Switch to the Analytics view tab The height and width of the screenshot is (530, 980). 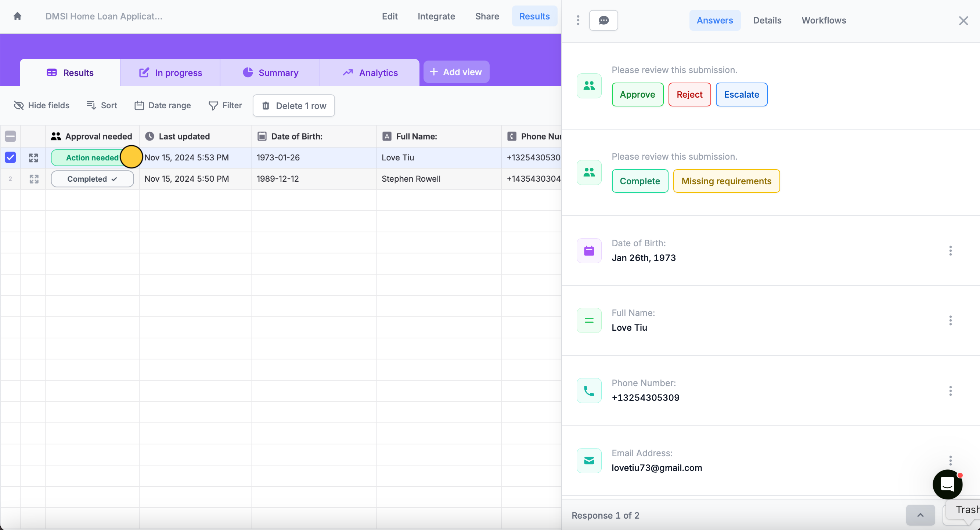(x=370, y=73)
